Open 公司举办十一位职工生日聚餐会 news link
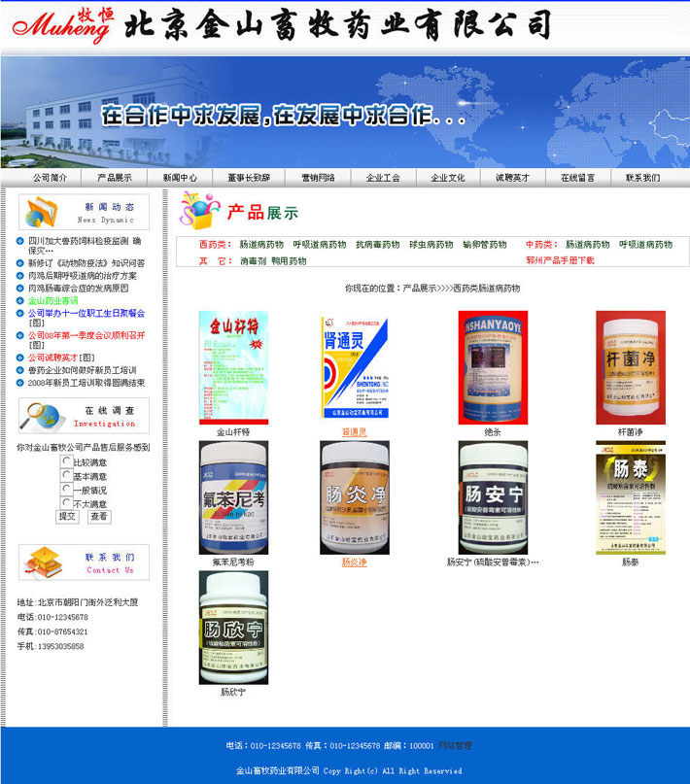Viewport: 690px width, 784px height. (x=86, y=313)
